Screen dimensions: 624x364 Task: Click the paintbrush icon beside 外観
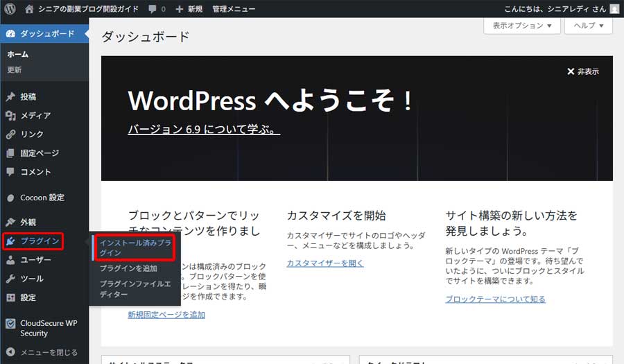coord(10,222)
